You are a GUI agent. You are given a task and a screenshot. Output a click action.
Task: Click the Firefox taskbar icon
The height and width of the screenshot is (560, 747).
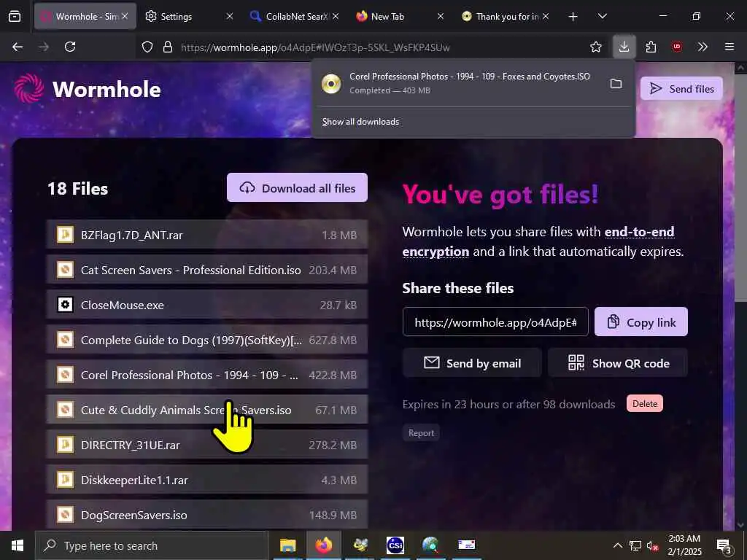[x=323, y=545]
